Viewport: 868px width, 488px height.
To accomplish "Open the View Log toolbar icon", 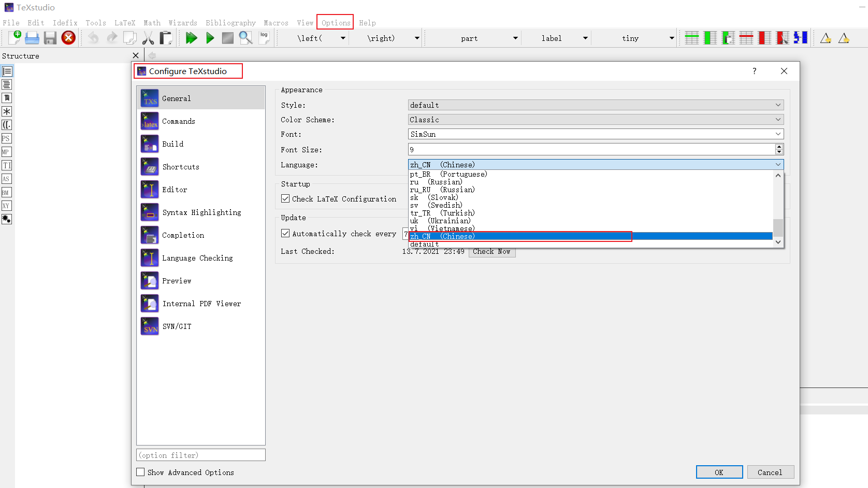I will (264, 37).
